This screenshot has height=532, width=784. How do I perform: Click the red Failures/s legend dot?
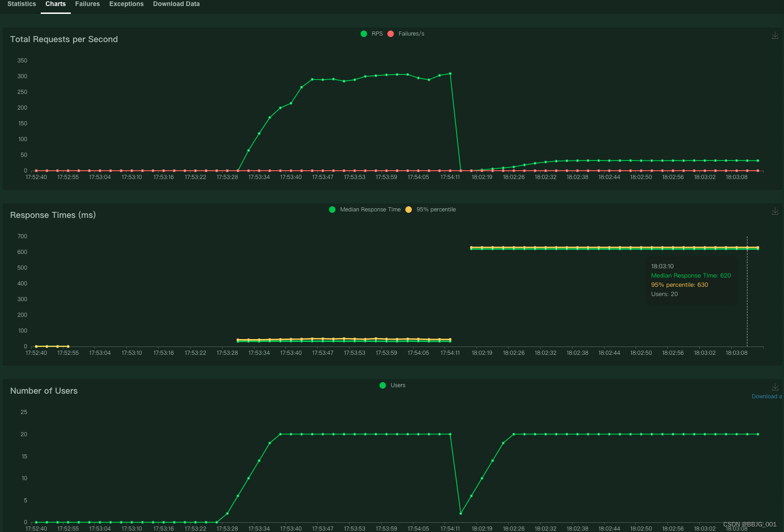point(390,34)
